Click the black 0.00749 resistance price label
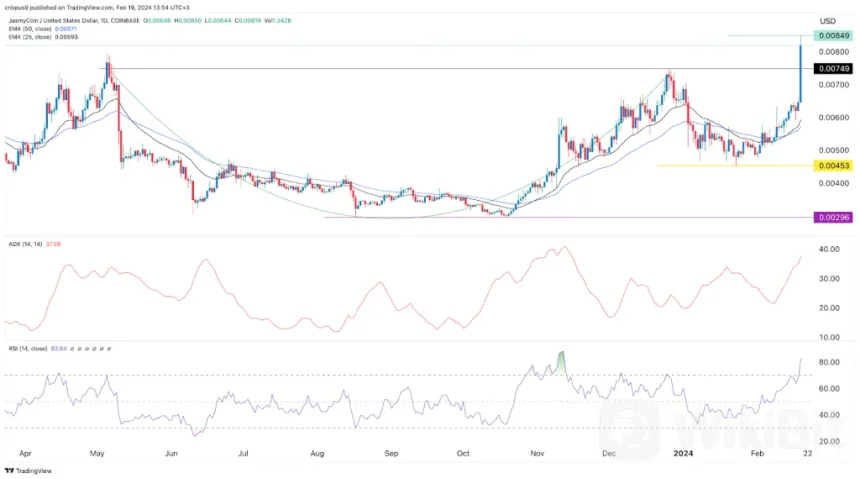Image resolution: width=860 pixels, height=479 pixels. 833,69
